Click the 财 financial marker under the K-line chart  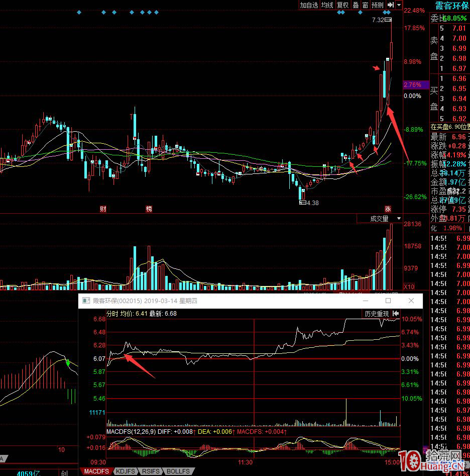(x=103, y=209)
